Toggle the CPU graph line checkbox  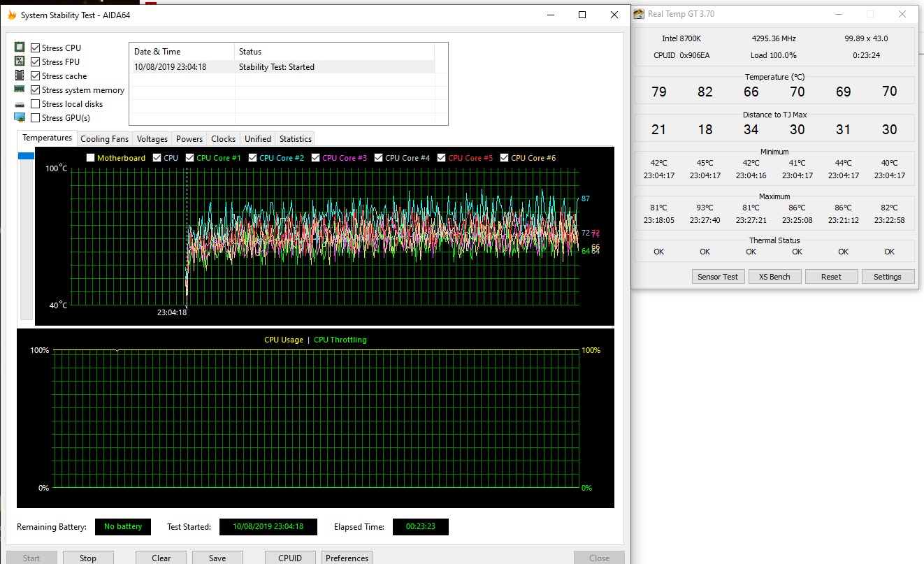pyautogui.click(x=157, y=158)
